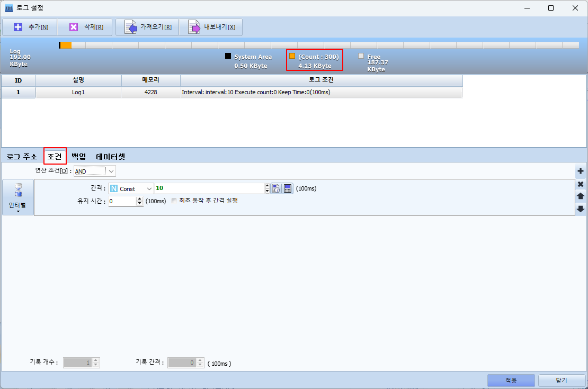Image resolution: width=588 pixels, height=389 pixels.
Task: Click the TDS app icon in title bar
Action: 8,8
